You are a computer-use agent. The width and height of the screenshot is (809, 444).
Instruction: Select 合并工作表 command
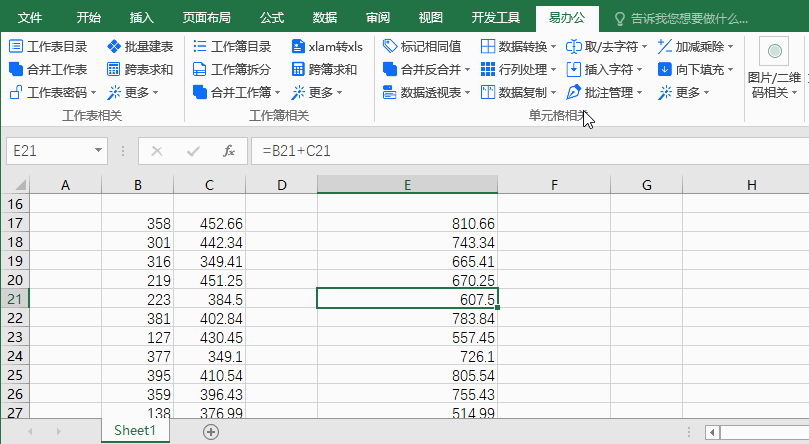[x=48, y=69]
